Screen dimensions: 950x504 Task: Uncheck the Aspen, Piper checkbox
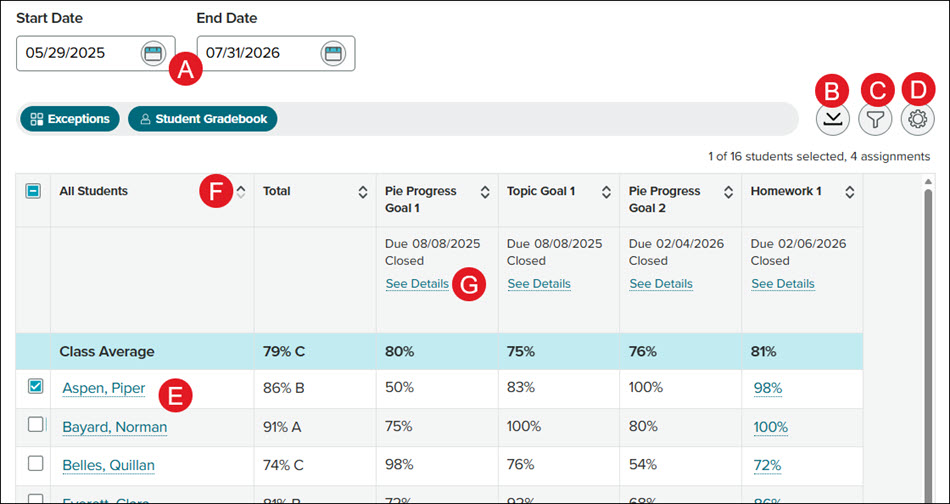[35, 387]
